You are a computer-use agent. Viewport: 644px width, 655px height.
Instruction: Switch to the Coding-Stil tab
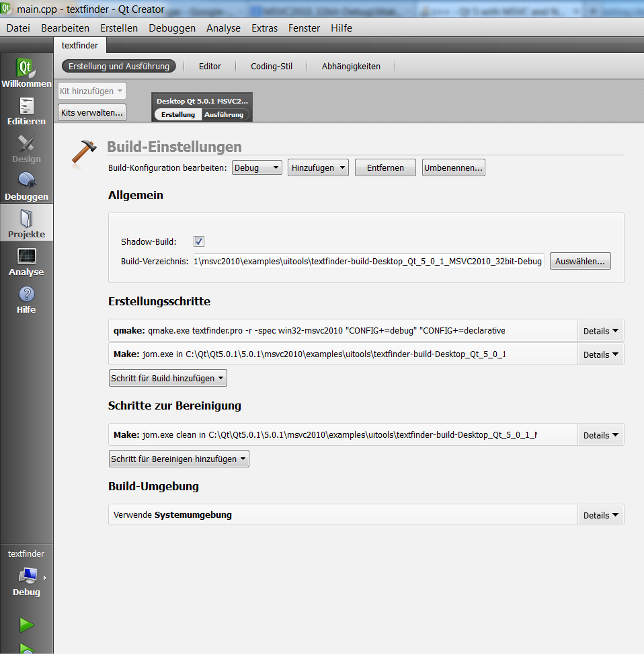click(272, 66)
